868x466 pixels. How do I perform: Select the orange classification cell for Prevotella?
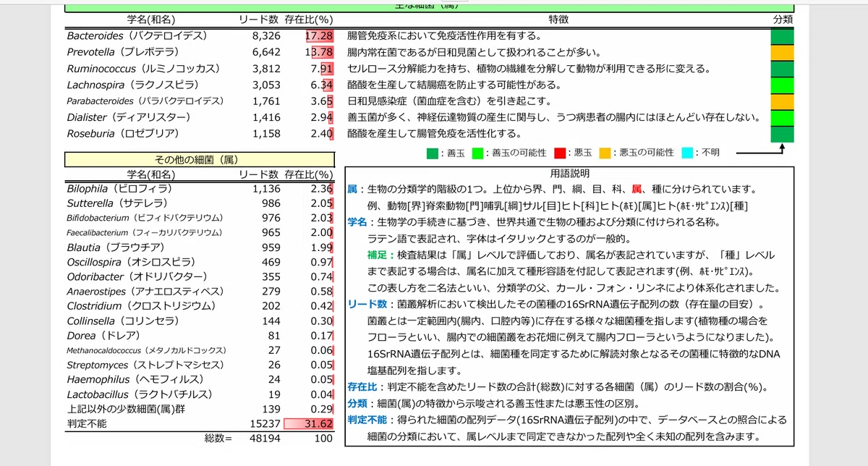pos(783,52)
